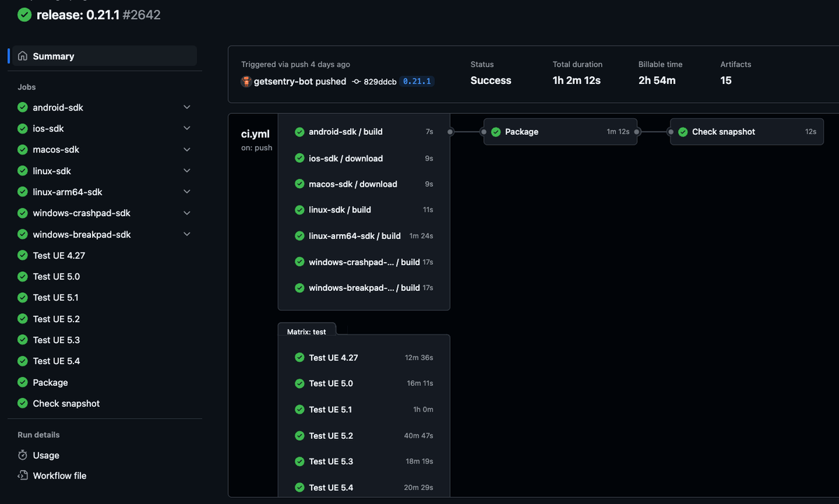Click the check icon of sidebar linux-arm64-sdk job

point(23,192)
